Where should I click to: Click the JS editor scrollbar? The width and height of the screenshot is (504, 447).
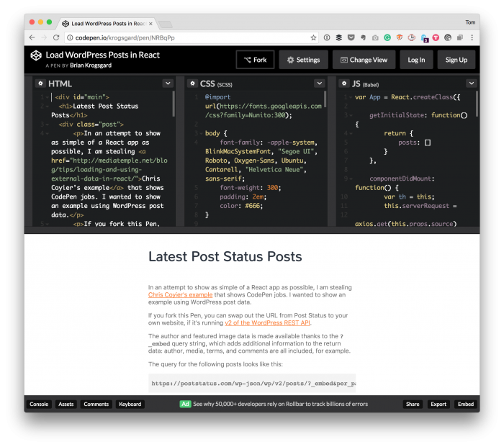coord(477,104)
